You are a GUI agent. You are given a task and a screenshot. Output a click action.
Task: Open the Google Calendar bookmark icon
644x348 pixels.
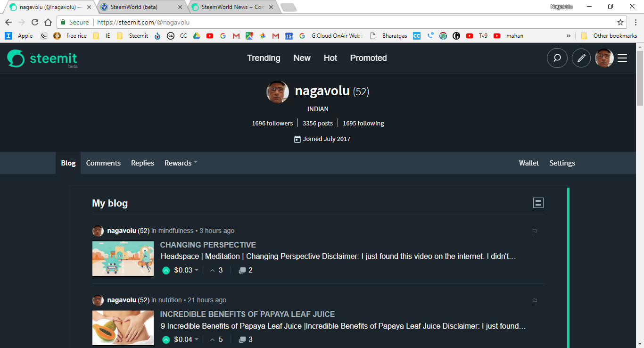click(289, 35)
